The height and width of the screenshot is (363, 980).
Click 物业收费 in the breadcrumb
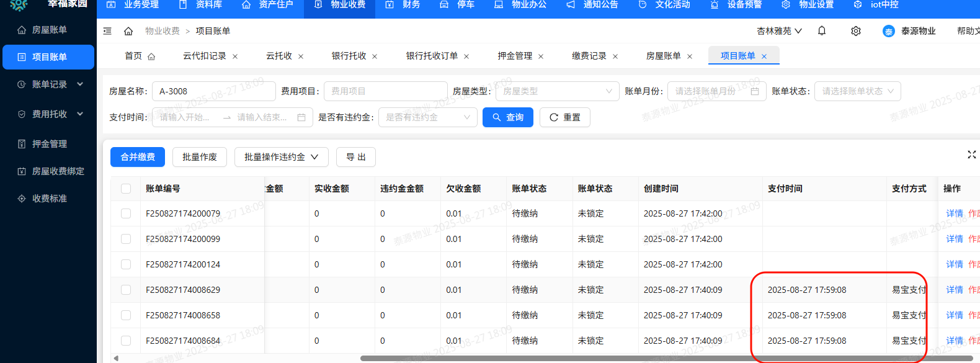(163, 31)
